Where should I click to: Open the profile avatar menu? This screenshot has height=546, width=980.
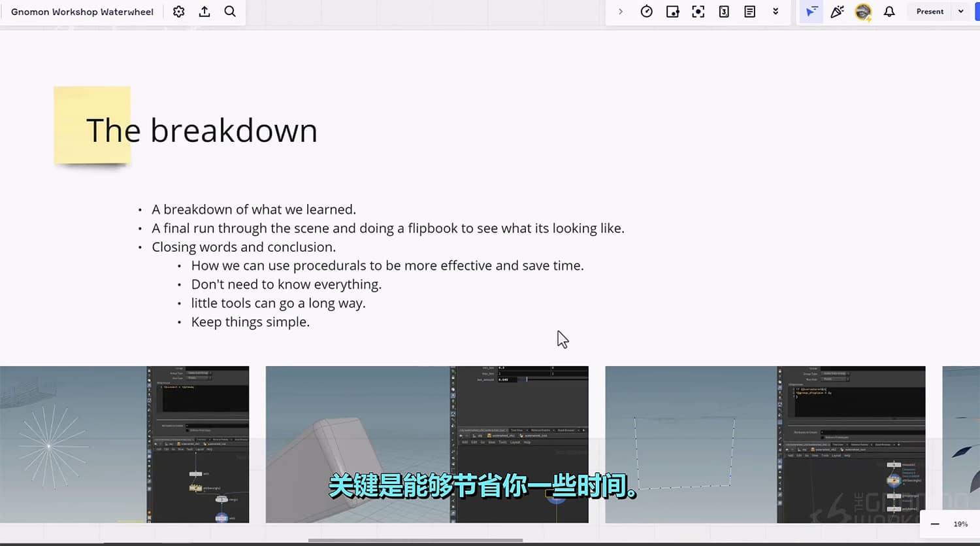(x=862, y=11)
